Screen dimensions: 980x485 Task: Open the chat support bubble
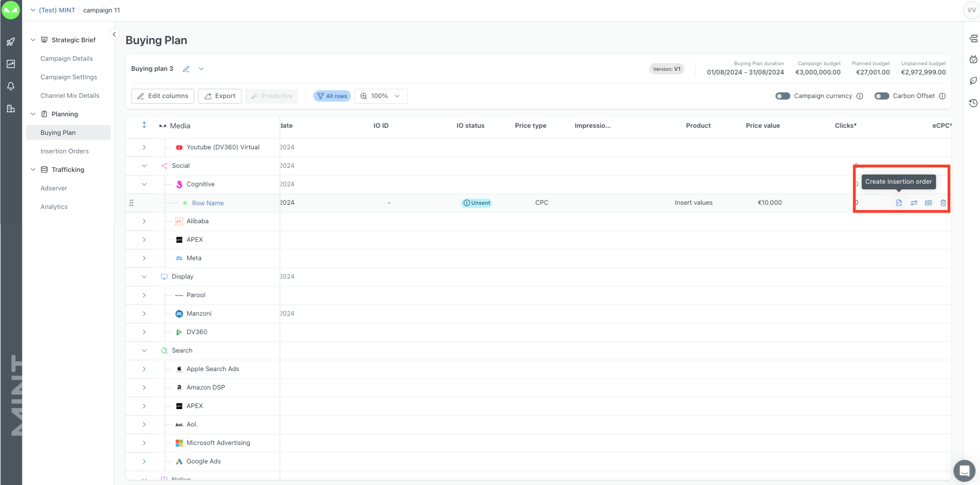point(964,471)
